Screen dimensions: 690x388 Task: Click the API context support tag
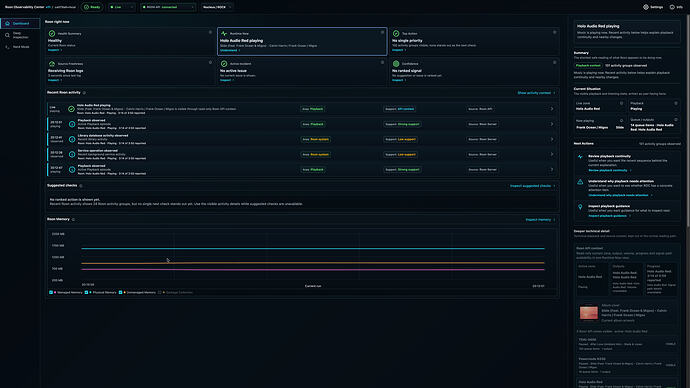click(x=400, y=109)
